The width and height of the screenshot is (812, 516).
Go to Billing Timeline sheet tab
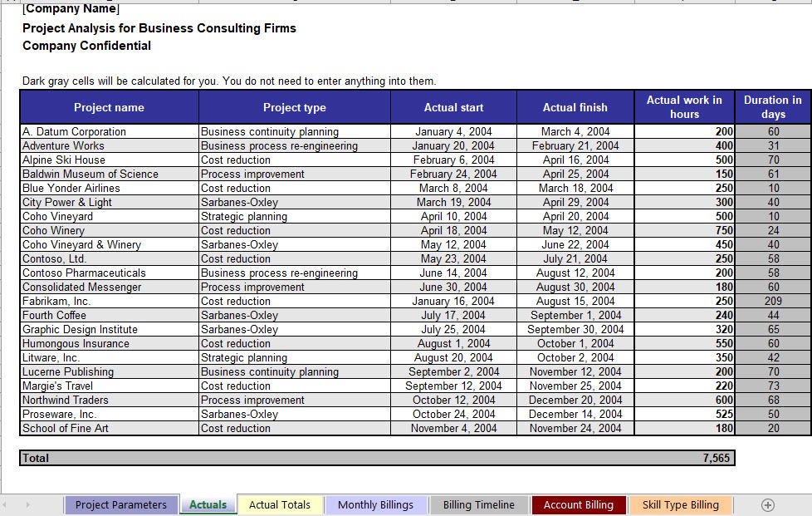pyautogui.click(x=479, y=505)
